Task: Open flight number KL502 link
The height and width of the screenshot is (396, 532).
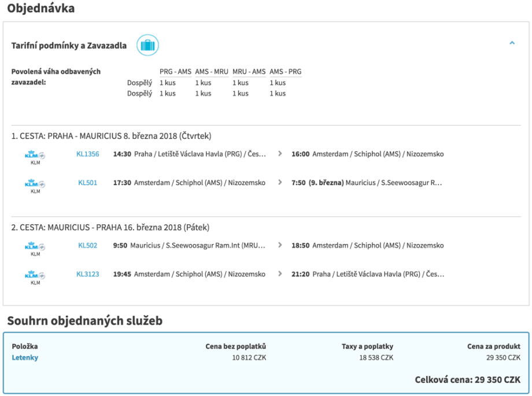Action: [88, 246]
